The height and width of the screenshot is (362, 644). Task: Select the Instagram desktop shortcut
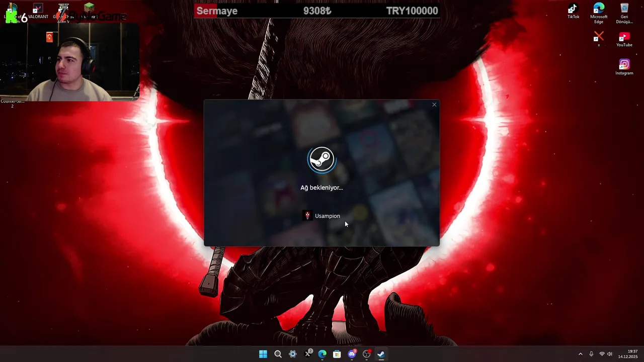tap(624, 67)
